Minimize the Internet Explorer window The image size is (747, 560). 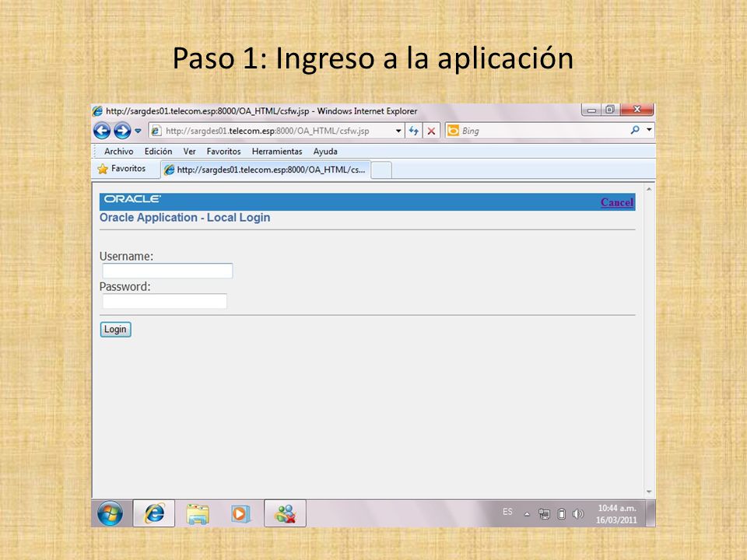click(x=591, y=110)
